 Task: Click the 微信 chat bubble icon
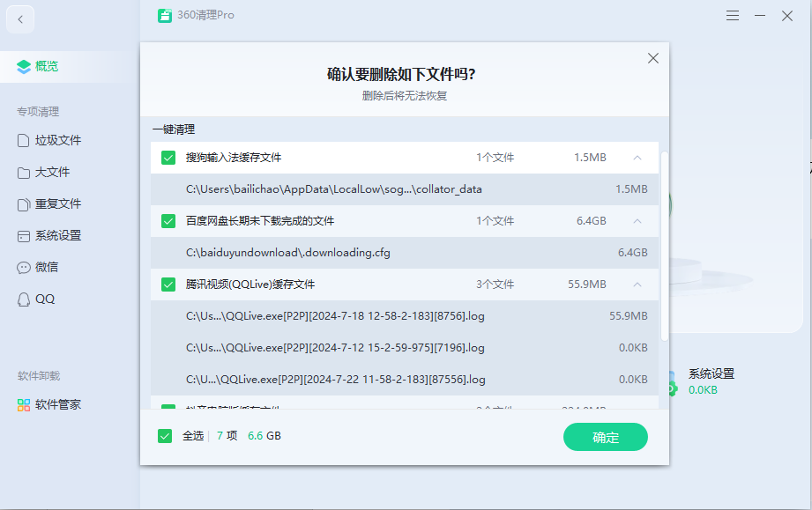(x=23, y=268)
